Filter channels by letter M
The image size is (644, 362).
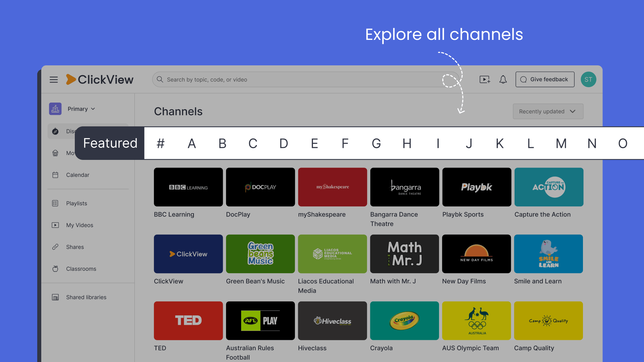point(561,143)
